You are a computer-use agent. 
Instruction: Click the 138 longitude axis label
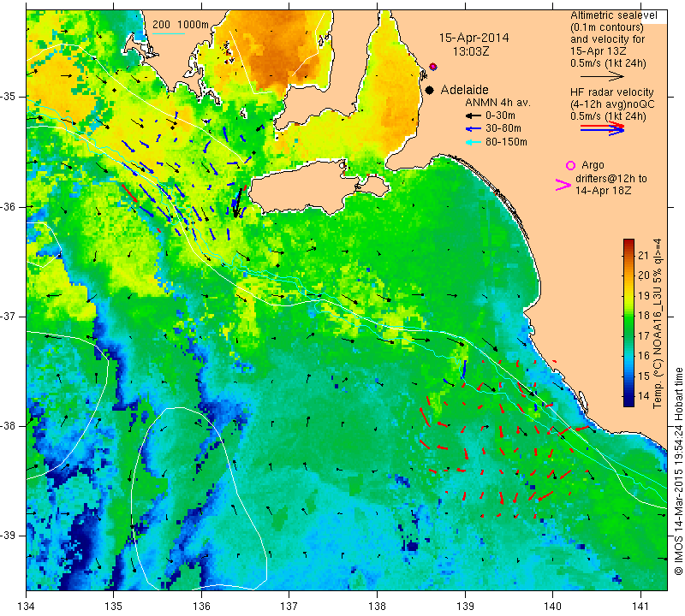pos(377,606)
